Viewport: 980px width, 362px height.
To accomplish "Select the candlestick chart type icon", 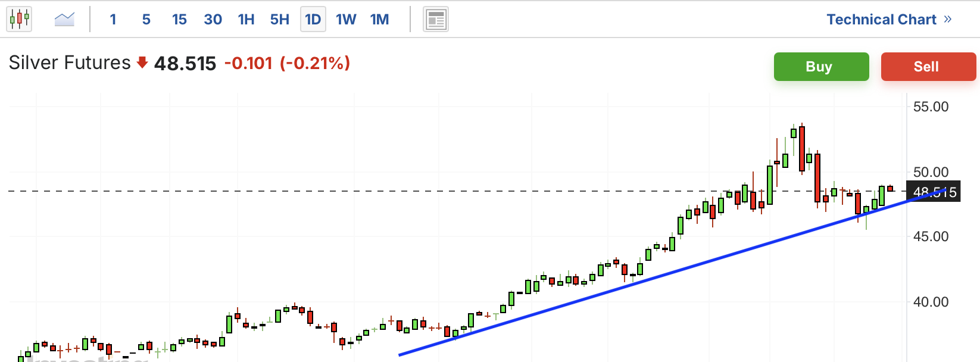I will point(19,19).
